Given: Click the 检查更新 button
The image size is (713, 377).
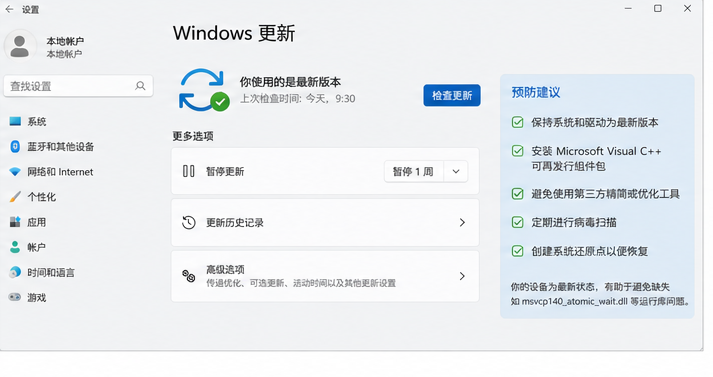Looking at the screenshot, I should pyautogui.click(x=452, y=96).
